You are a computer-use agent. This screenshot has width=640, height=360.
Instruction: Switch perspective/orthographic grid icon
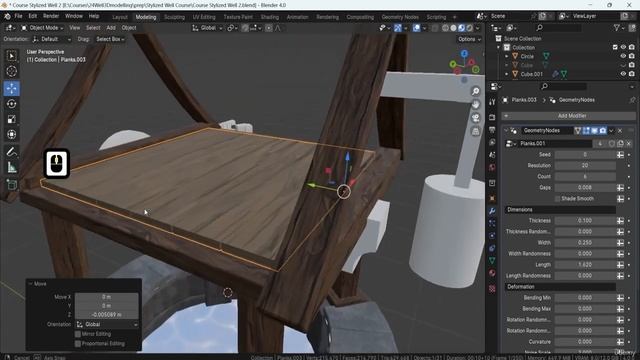pos(476,131)
